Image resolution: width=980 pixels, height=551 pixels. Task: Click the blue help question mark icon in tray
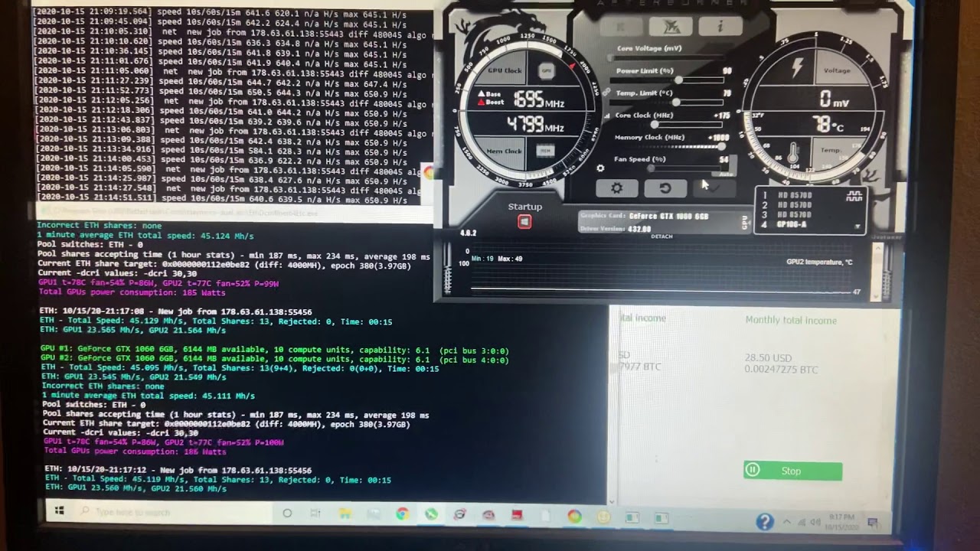(764, 522)
